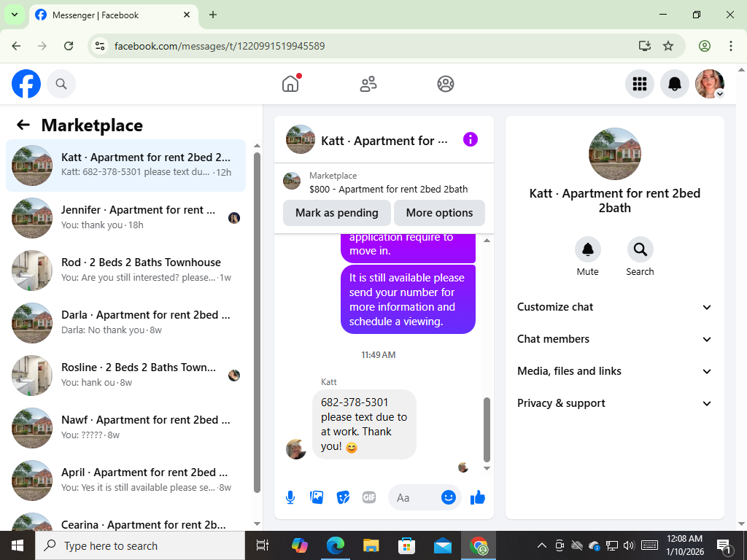Image resolution: width=747 pixels, height=560 pixels.
Task: Open the Groups icon in top bar
Action: [446, 84]
